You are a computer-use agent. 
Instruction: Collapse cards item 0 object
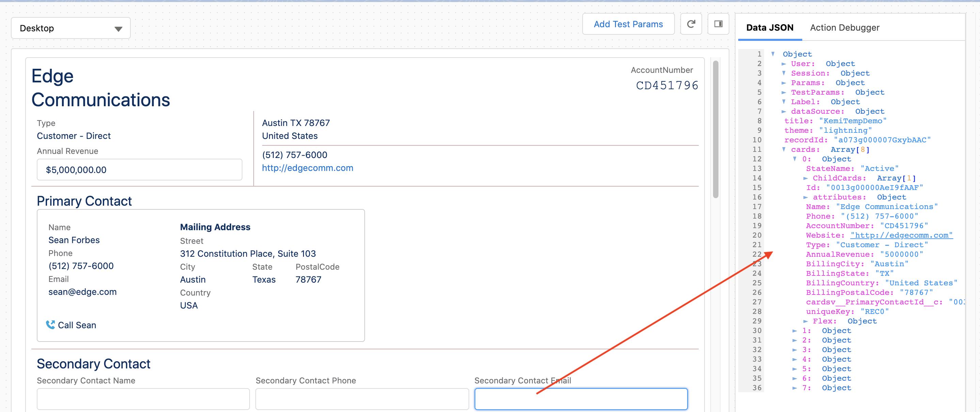pyautogui.click(x=795, y=159)
